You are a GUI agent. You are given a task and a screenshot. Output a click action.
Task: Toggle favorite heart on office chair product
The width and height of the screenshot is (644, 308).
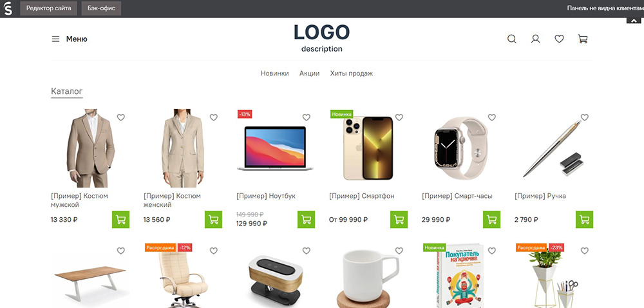click(x=214, y=251)
